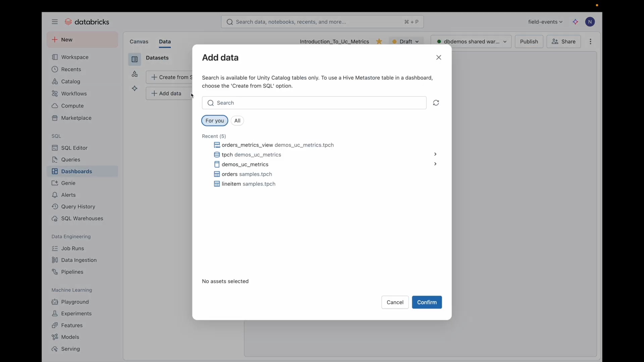The image size is (644, 362).
Task: Click the Databricks logo
Action: pyautogui.click(x=87, y=22)
